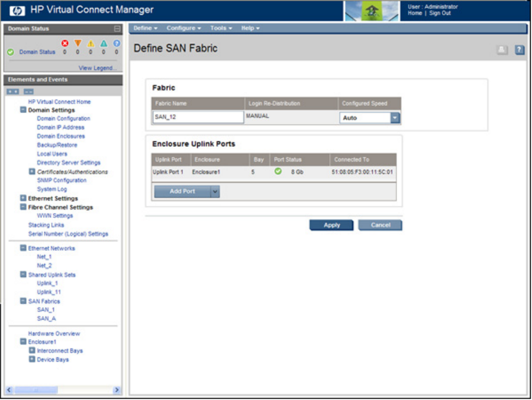Open the help question-mark icon
The height and width of the screenshot is (400, 532).
520,50
